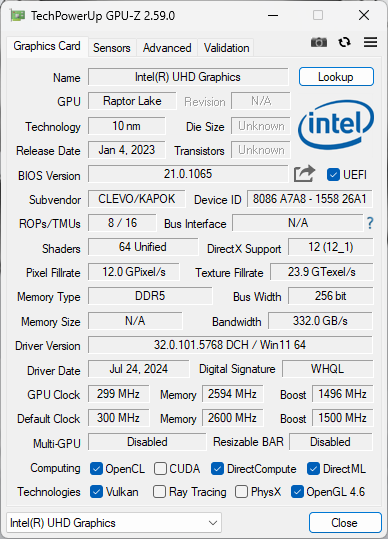Expand the Intel(R) UHD Graphics GPU dropdown
Screen dimensions: 388x539
(x=114, y=523)
